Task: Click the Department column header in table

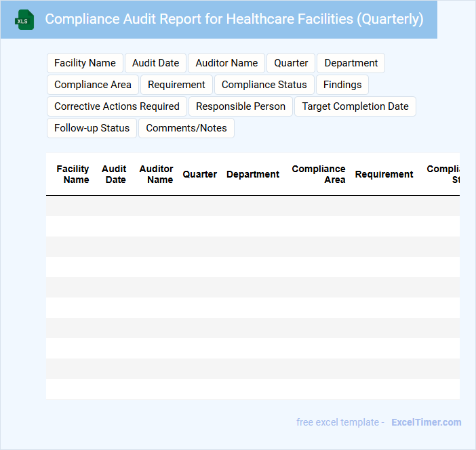Action: (x=252, y=174)
